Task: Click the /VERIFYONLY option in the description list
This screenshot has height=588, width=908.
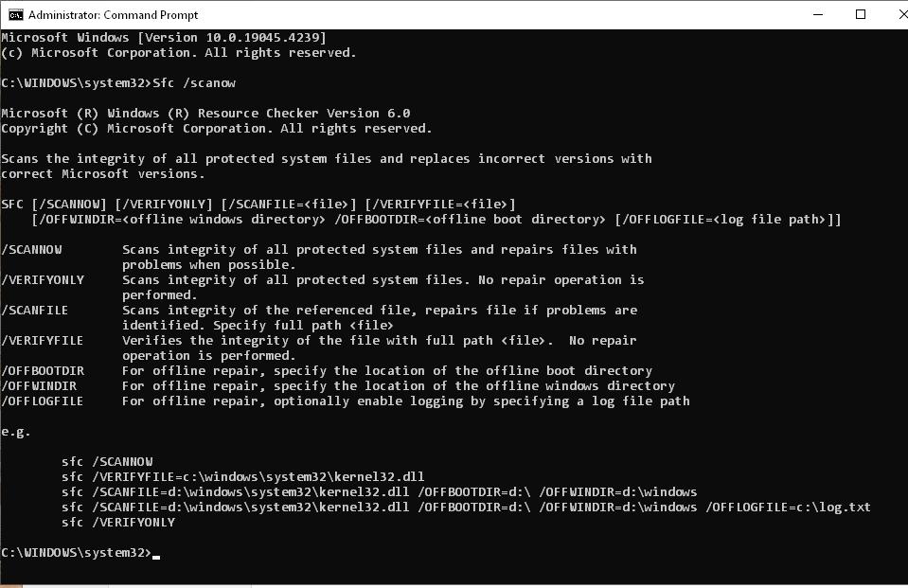Action: tap(43, 280)
